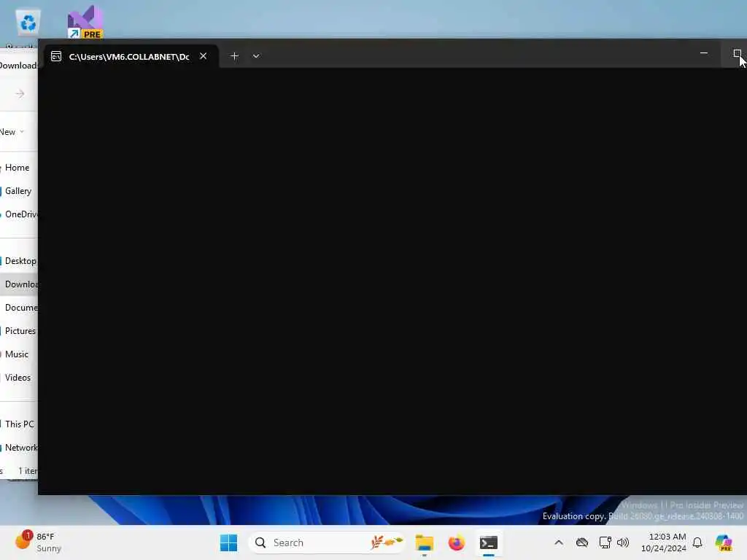Click the forward arrow in File Explorer
Screen dimensions: 747x560
(20, 94)
